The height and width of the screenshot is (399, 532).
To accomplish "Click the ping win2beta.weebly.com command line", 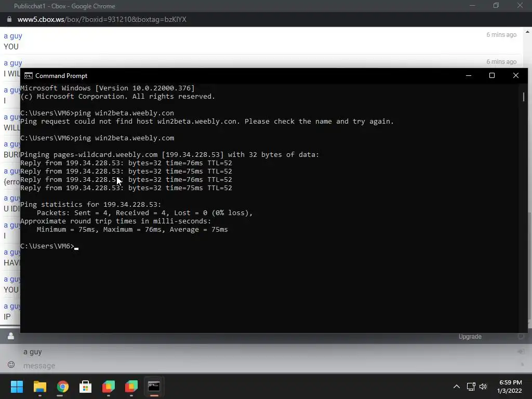I will coord(97,138).
